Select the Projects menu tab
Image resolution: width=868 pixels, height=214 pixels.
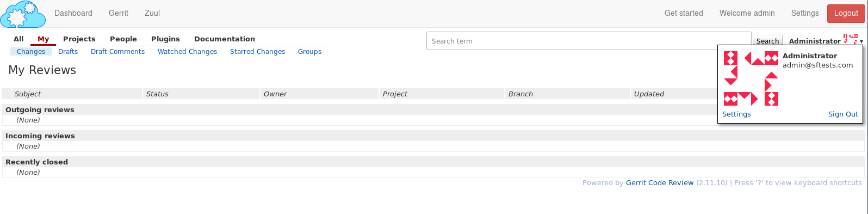[79, 39]
